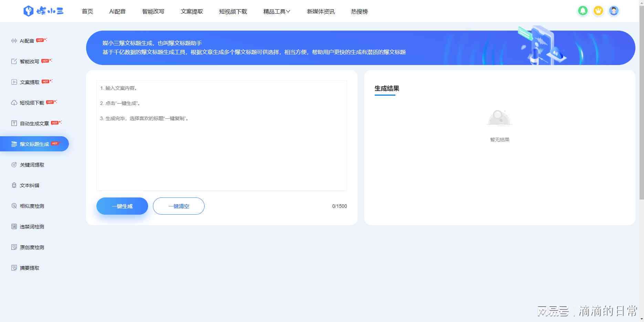Open AI配音 in top navigation
This screenshot has height=322, width=644.
tap(117, 11)
